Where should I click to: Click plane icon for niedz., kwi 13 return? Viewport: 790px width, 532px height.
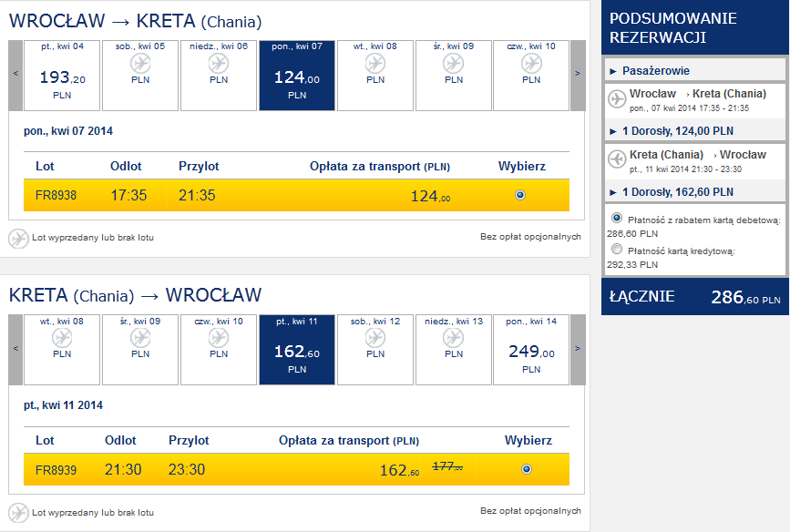[454, 338]
